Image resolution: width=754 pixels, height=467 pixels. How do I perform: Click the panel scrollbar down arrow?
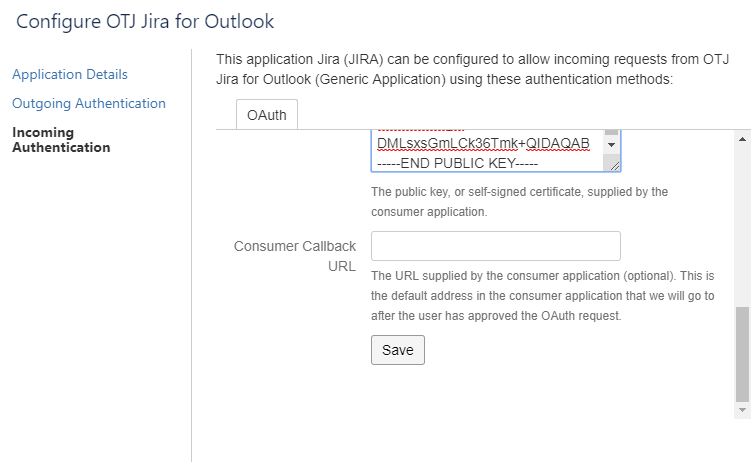pos(742,410)
